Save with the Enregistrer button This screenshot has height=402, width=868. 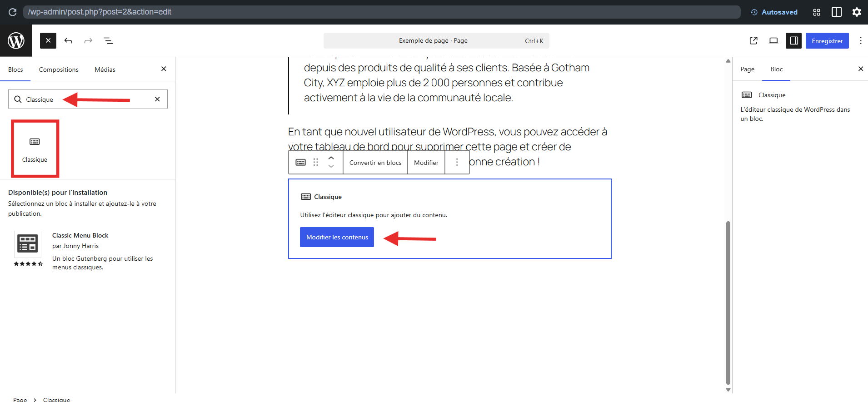tap(827, 41)
